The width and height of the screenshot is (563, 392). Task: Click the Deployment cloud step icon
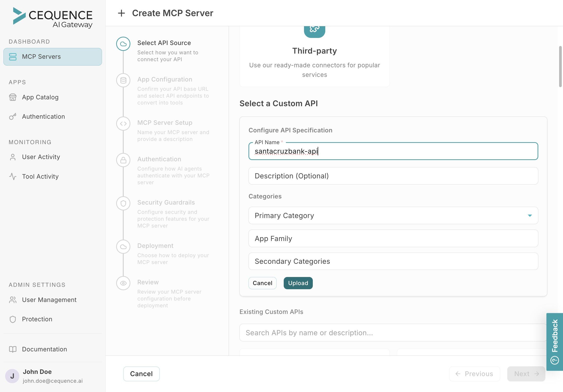click(x=123, y=247)
